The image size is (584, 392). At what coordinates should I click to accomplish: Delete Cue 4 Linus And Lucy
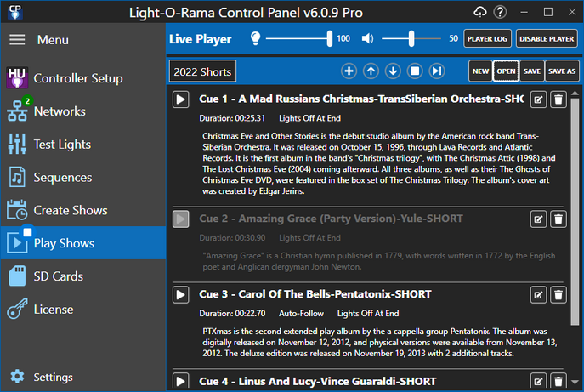tap(558, 381)
